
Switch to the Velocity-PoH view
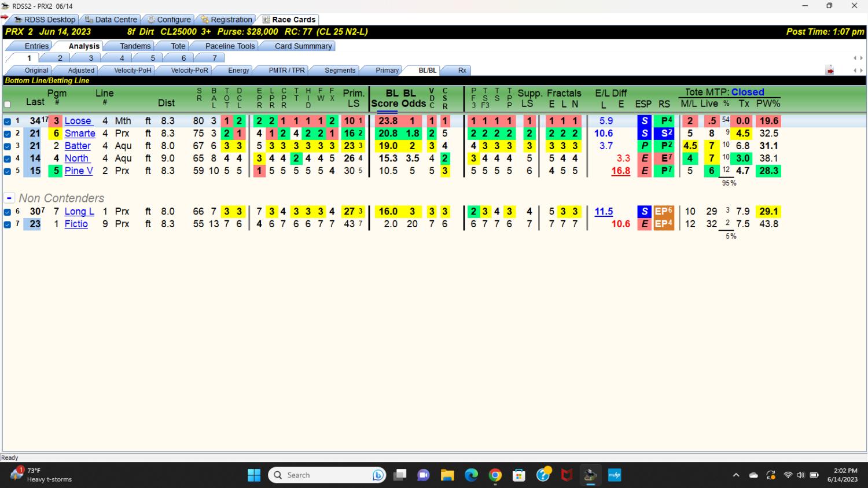point(133,70)
